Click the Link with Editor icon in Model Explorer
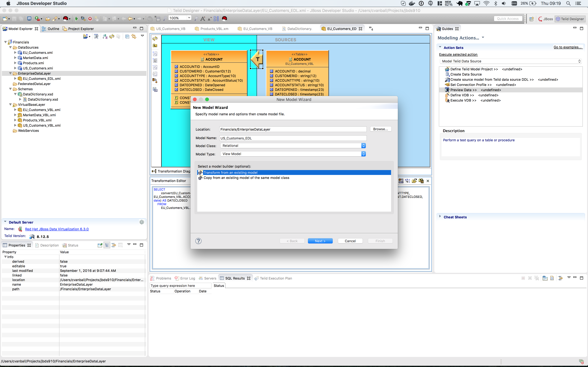This screenshot has height=367, width=588. pyautogui.click(x=134, y=36)
